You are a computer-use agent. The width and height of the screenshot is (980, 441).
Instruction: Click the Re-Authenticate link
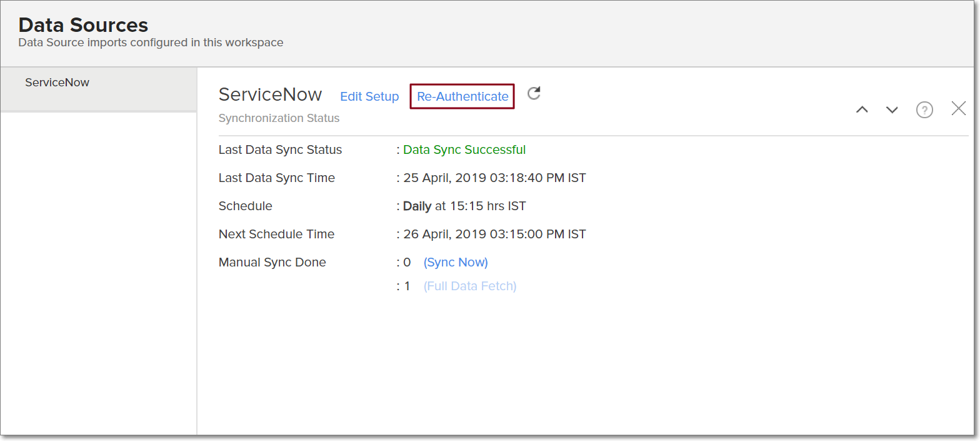click(x=462, y=96)
